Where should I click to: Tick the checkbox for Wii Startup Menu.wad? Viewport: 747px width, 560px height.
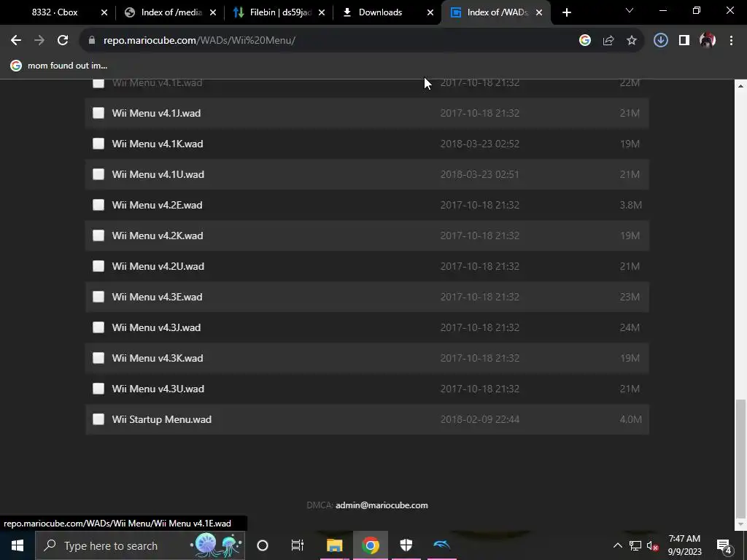[x=98, y=419]
